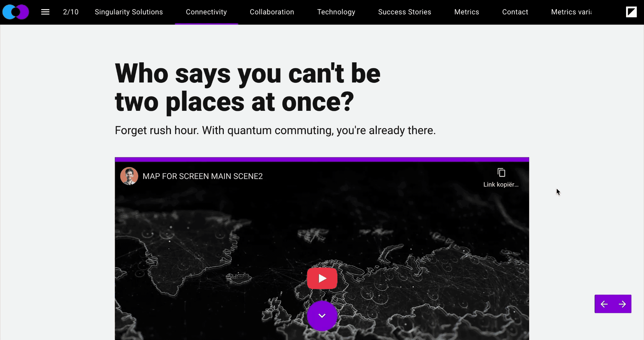Advance to next slide with right arrow
The height and width of the screenshot is (340, 644).
622,304
